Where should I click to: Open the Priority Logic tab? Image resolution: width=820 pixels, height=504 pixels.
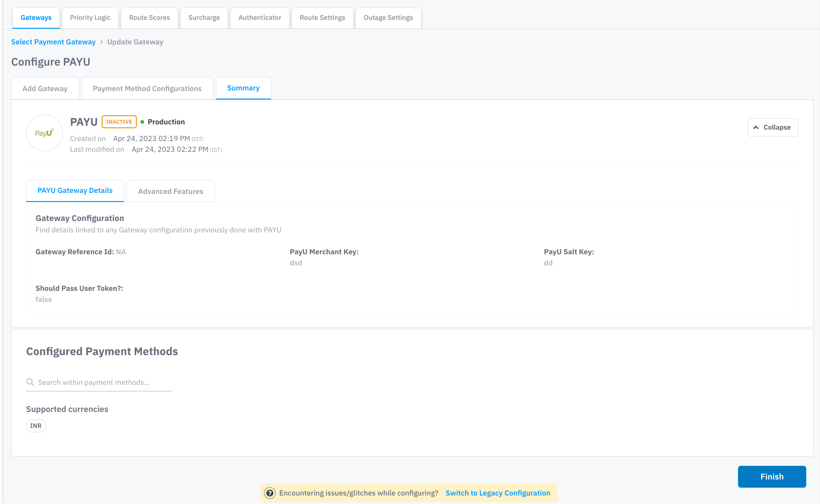click(x=90, y=18)
